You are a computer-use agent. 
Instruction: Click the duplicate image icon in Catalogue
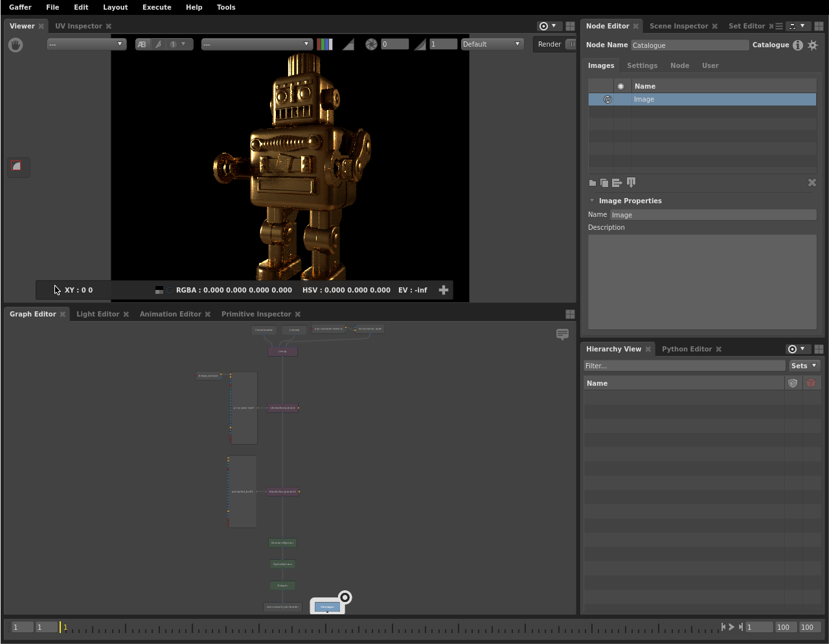point(604,183)
